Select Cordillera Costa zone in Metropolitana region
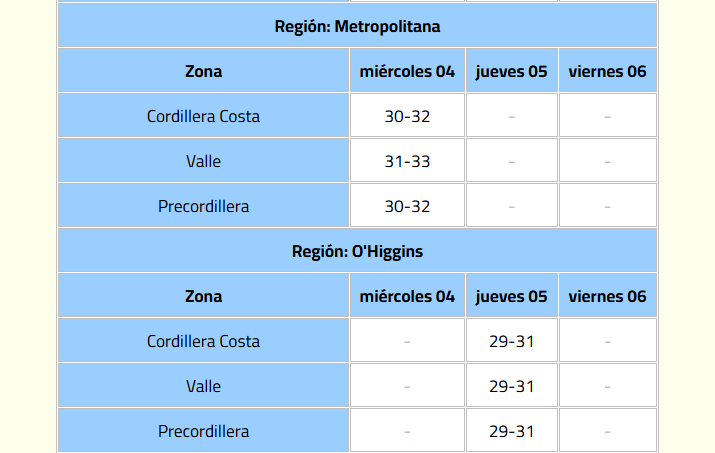The image size is (715, 453). point(203,116)
